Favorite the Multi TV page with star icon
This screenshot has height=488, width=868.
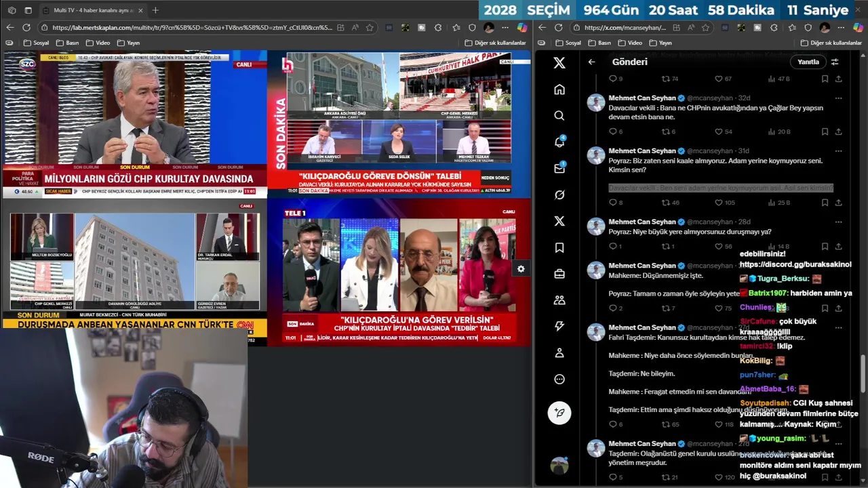[370, 28]
